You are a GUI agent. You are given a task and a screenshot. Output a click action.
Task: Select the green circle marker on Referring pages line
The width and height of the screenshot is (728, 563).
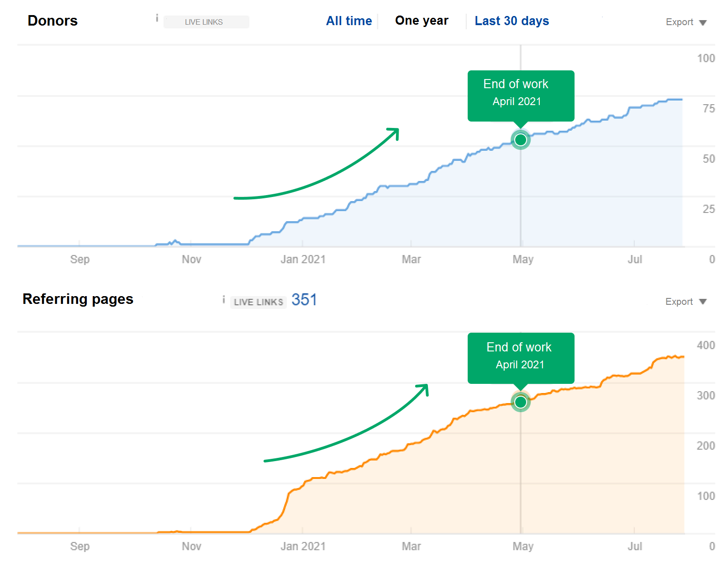pos(520,402)
